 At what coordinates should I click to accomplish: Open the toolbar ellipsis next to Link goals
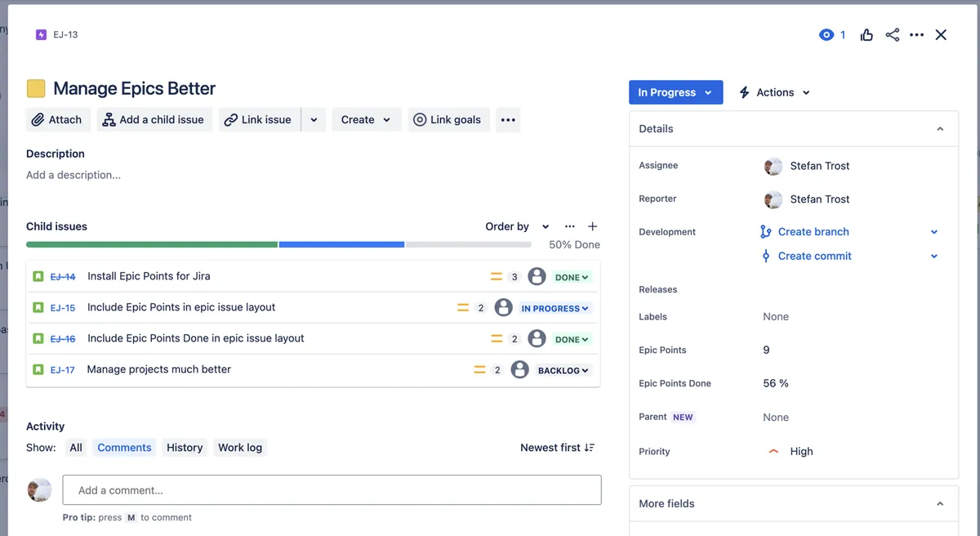click(x=508, y=119)
